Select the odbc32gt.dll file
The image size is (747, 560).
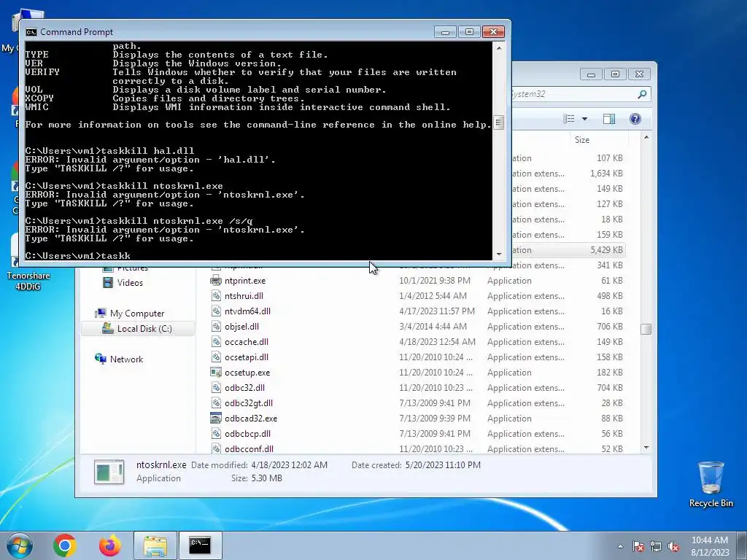click(x=249, y=402)
